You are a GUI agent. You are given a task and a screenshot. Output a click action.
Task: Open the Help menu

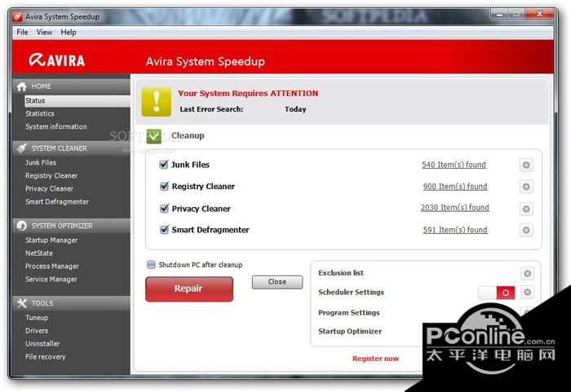pos(69,32)
